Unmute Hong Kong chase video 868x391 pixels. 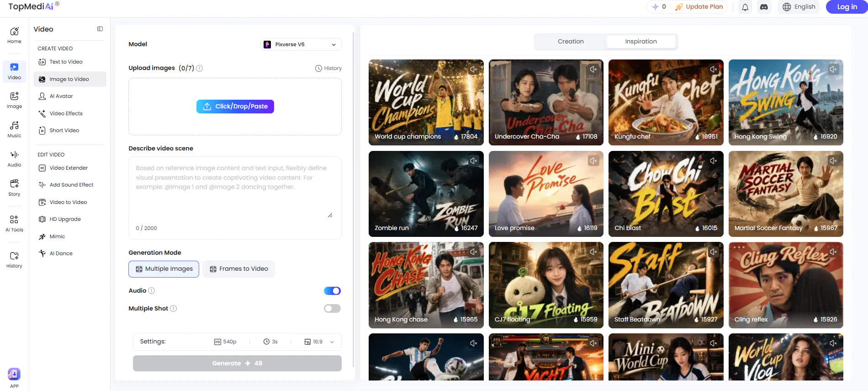tap(473, 252)
